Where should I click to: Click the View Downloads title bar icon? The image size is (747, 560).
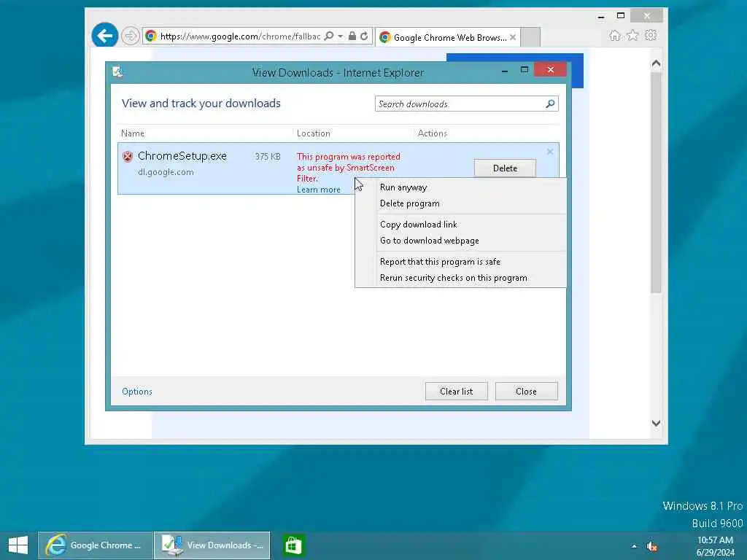(117, 72)
